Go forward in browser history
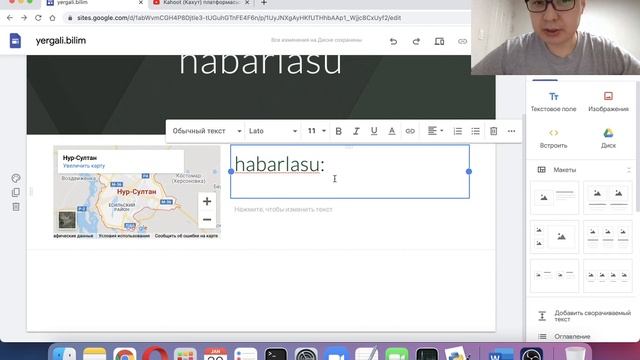This screenshot has width=640, height=360. 24,18
